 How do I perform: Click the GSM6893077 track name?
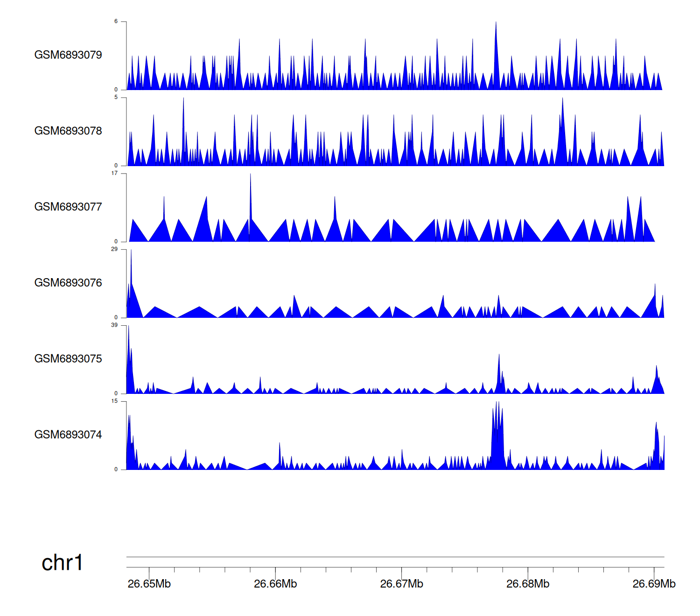tap(68, 207)
